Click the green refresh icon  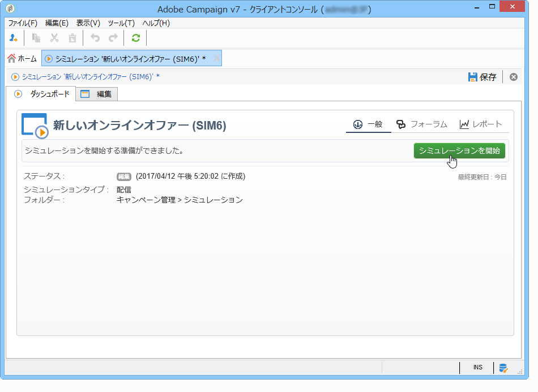pyautogui.click(x=136, y=38)
